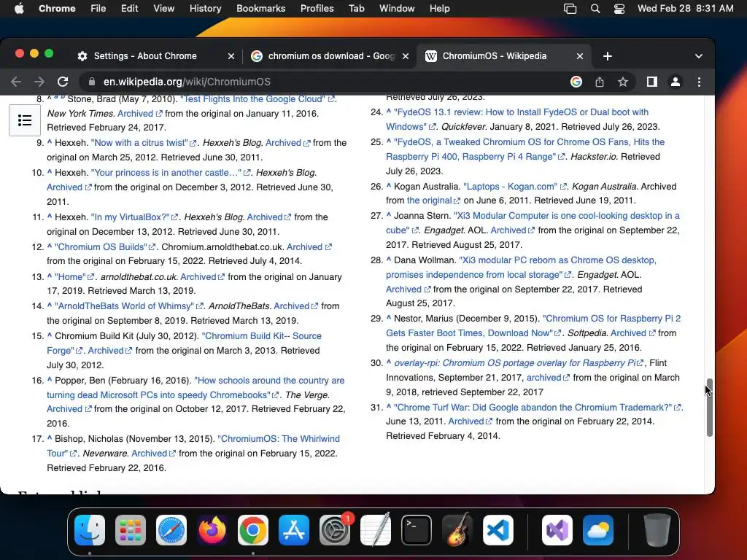This screenshot has height=560, width=747.
Task: Launch Visual Studio Code from Dock
Action: [x=498, y=530]
